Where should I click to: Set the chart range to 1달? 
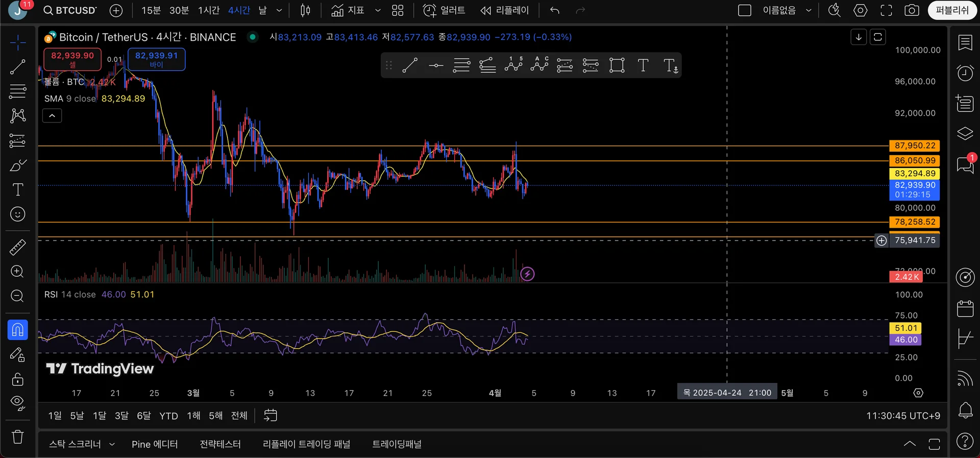[100, 416]
